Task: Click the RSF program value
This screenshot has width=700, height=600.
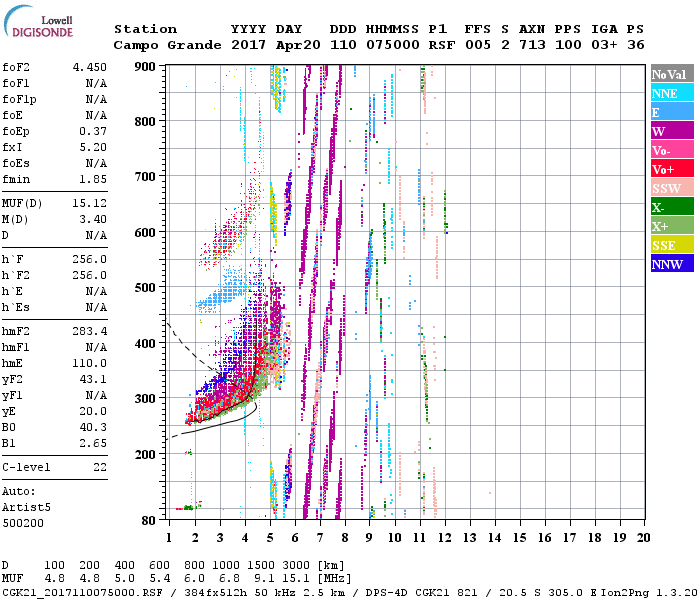Action: tap(442, 45)
